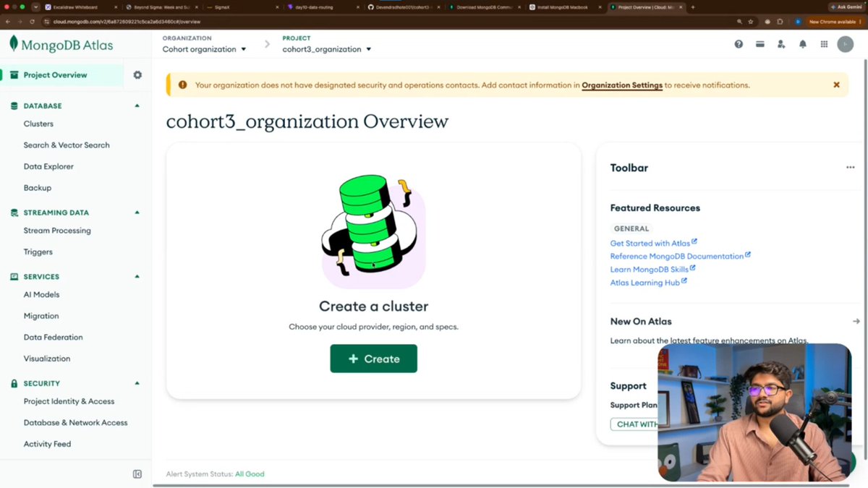
Task: Click the Streaming Data section icon
Action: pos(14,213)
